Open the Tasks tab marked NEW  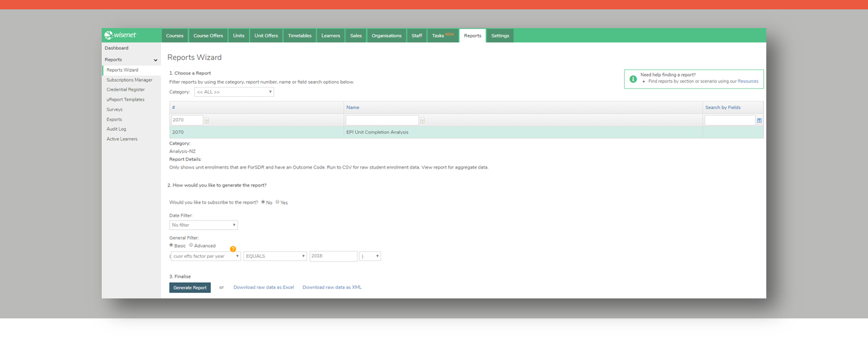coord(443,36)
